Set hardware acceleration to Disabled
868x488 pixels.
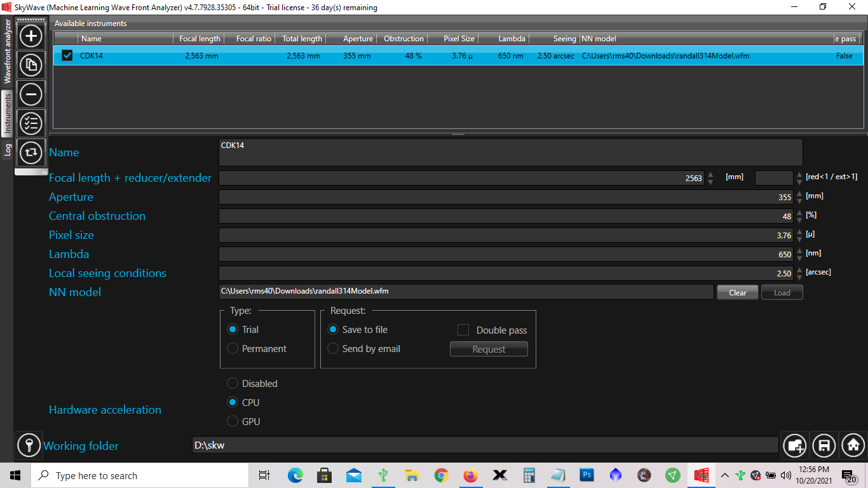pos(233,383)
